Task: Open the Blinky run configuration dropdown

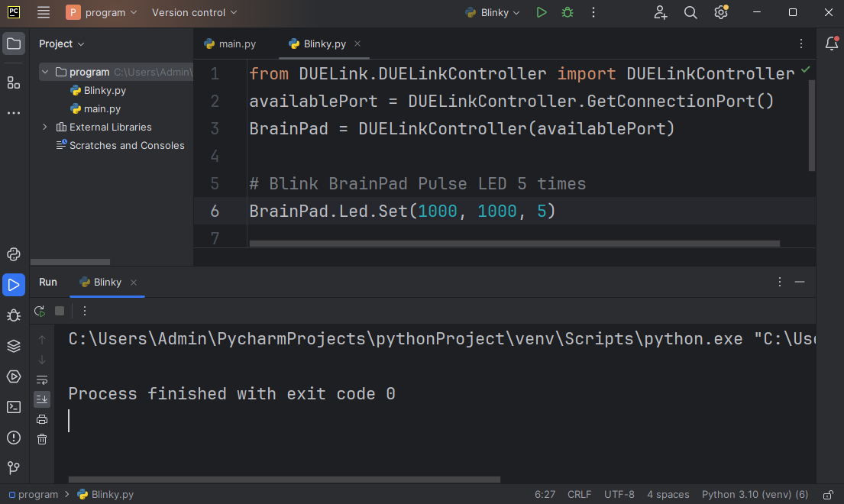Action: coord(493,12)
